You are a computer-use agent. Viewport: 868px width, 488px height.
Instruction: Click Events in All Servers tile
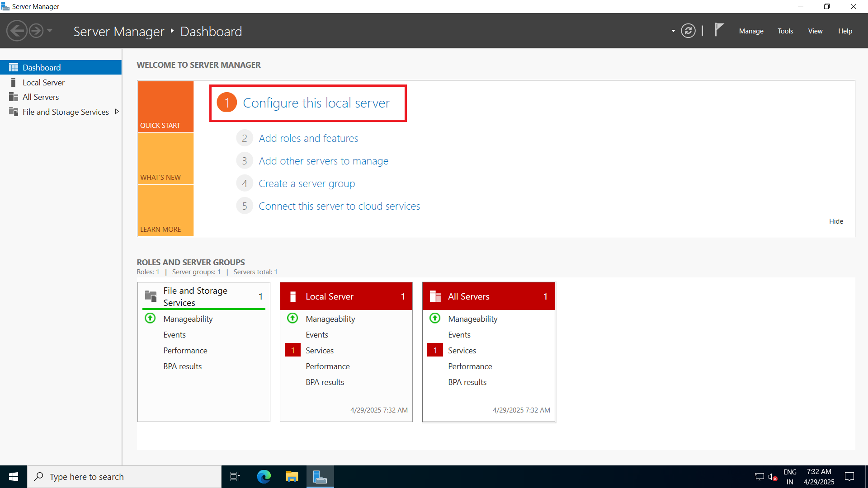click(459, 334)
